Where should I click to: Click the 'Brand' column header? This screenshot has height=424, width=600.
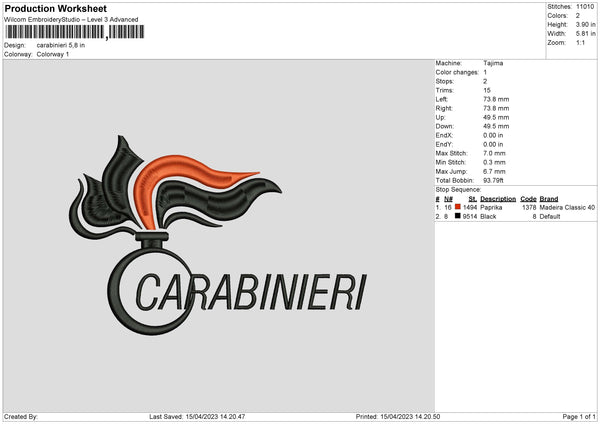click(549, 199)
